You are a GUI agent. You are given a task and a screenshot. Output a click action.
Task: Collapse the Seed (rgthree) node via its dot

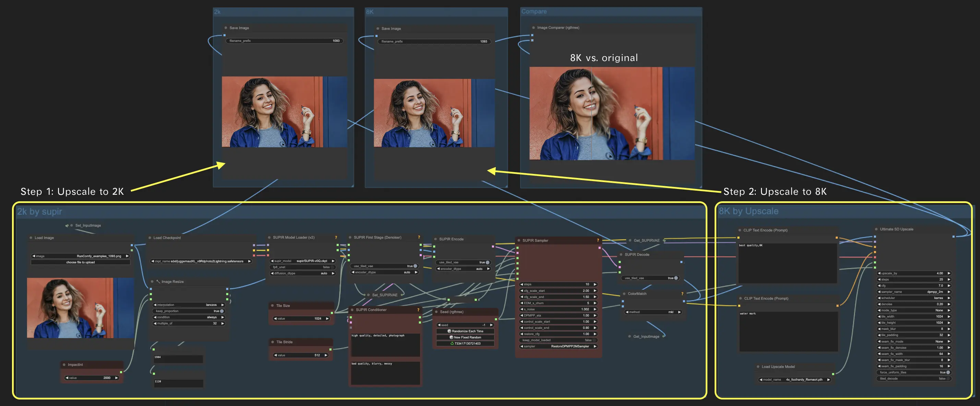tap(437, 312)
